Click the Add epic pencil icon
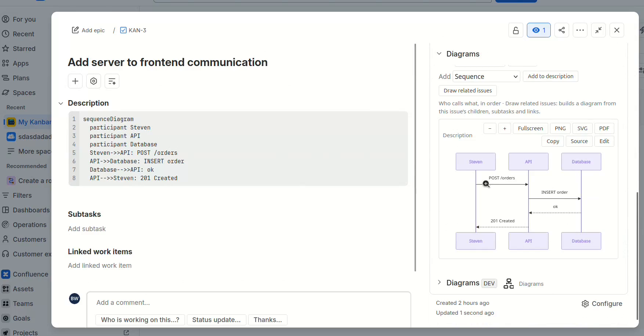Screen dimensions: 644x336 click(75, 30)
